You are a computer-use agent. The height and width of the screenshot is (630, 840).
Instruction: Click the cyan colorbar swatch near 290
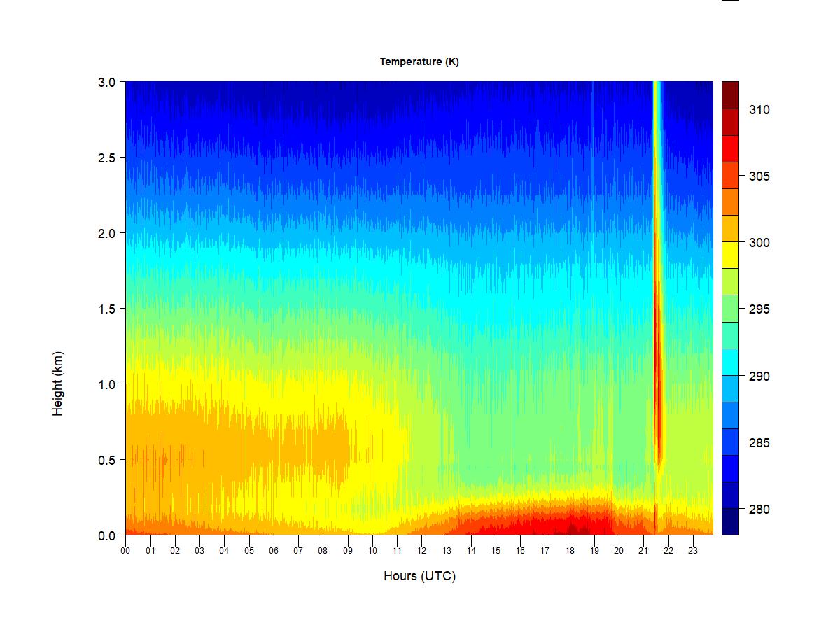pos(730,361)
